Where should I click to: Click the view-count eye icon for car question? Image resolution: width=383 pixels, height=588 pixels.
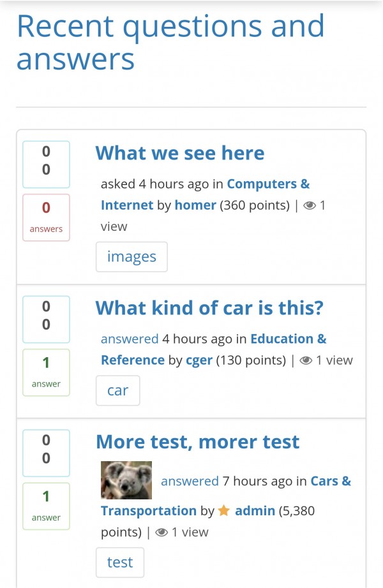[306, 360]
